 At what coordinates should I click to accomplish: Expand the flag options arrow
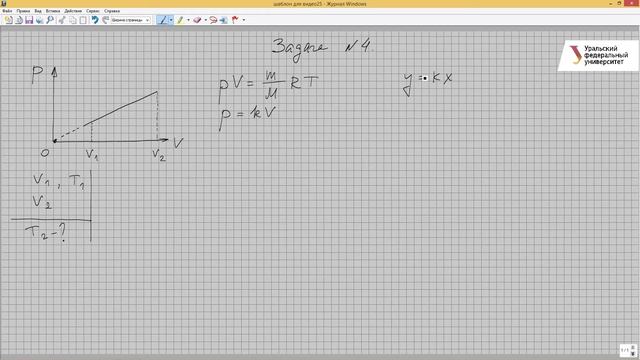pos(244,20)
